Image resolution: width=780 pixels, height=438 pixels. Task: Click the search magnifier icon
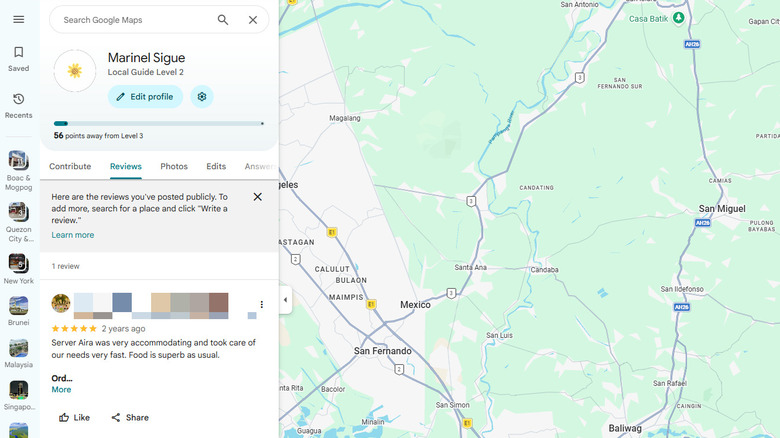coord(223,20)
